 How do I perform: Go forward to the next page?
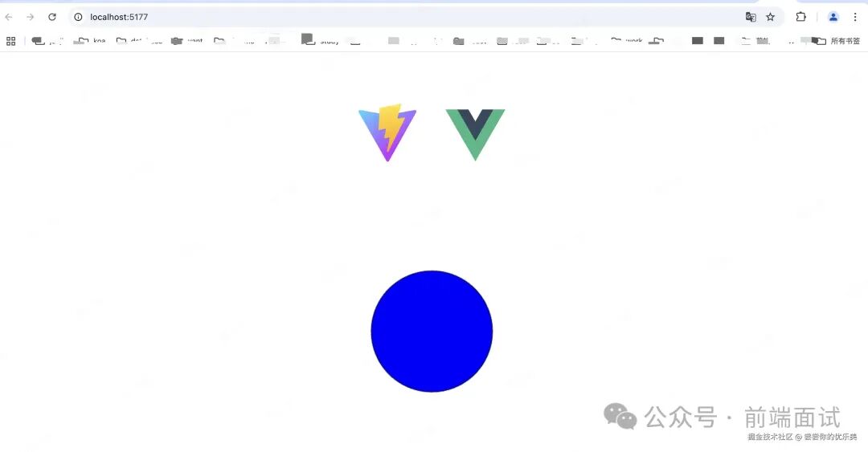31,17
